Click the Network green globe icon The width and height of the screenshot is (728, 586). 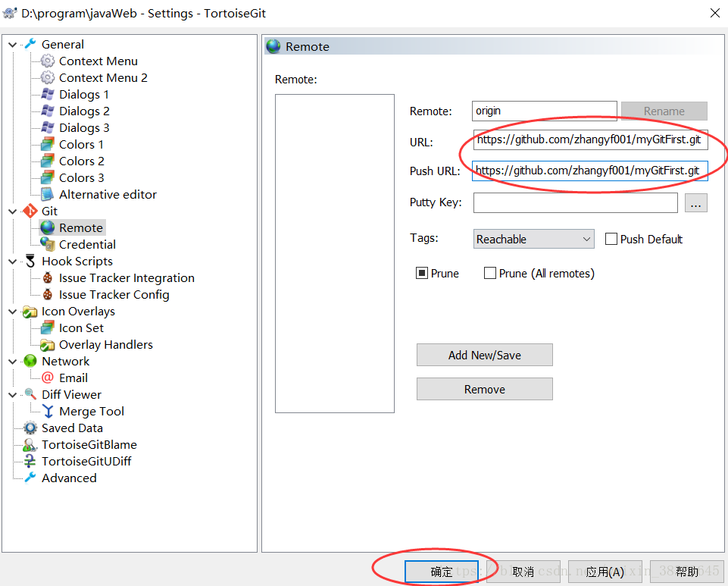(x=30, y=361)
